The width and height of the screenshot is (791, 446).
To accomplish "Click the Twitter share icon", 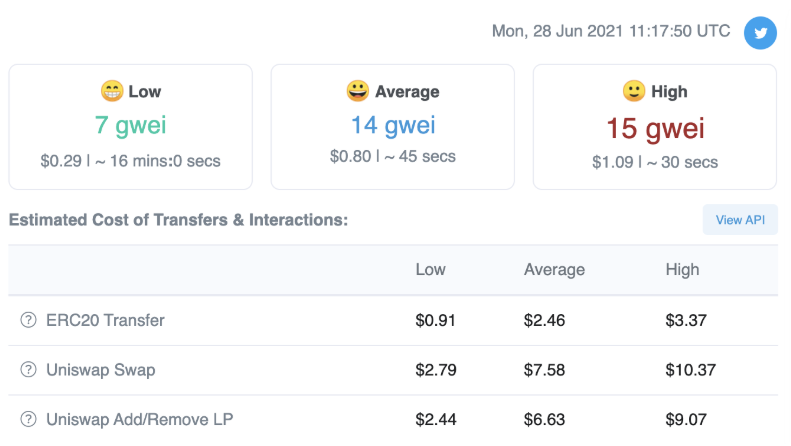I will (x=760, y=32).
